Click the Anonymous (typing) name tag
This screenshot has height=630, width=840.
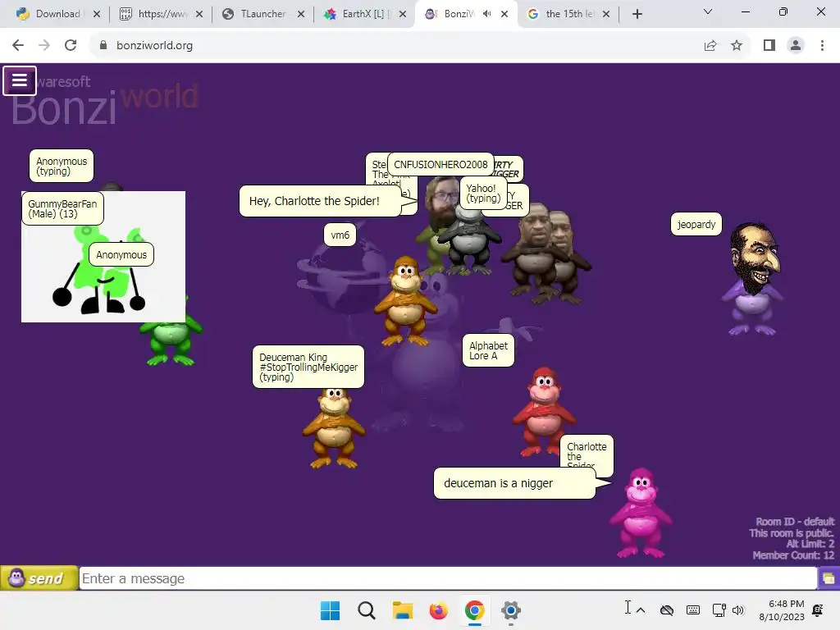coord(61,166)
